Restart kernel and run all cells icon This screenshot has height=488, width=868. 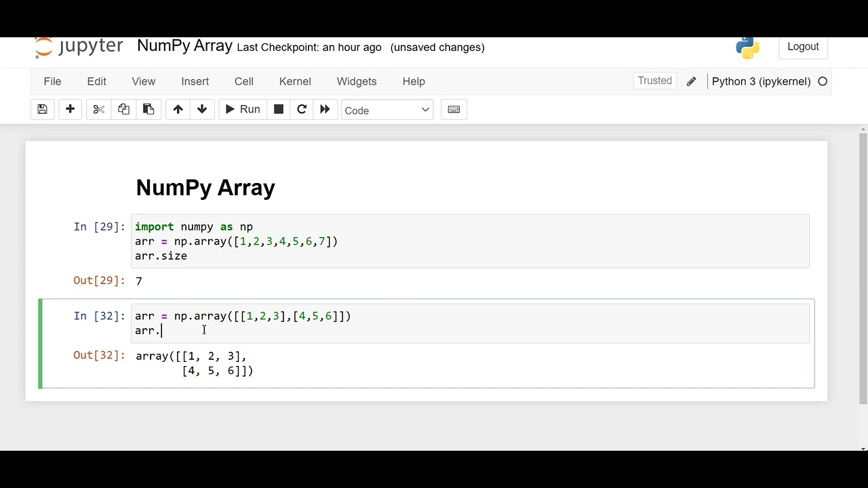pyautogui.click(x=325, y=110)
